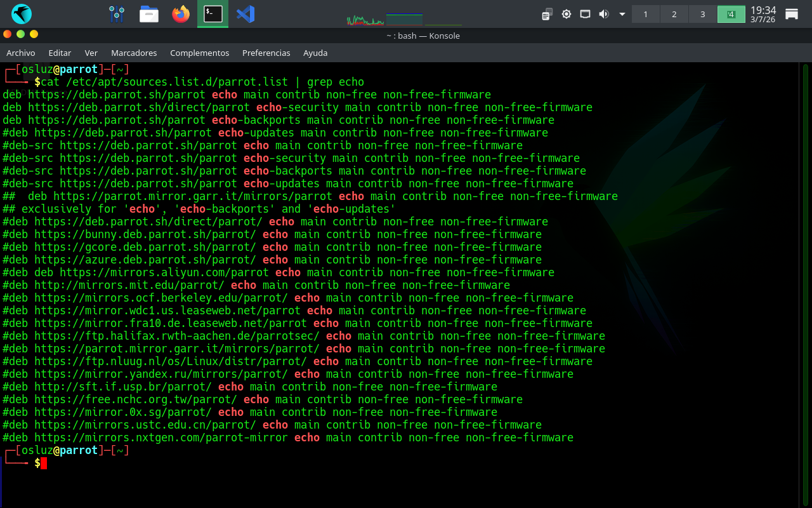Launch Visual Studio Code from the panel
Viewport: 812px width, 508px height.
246,13
